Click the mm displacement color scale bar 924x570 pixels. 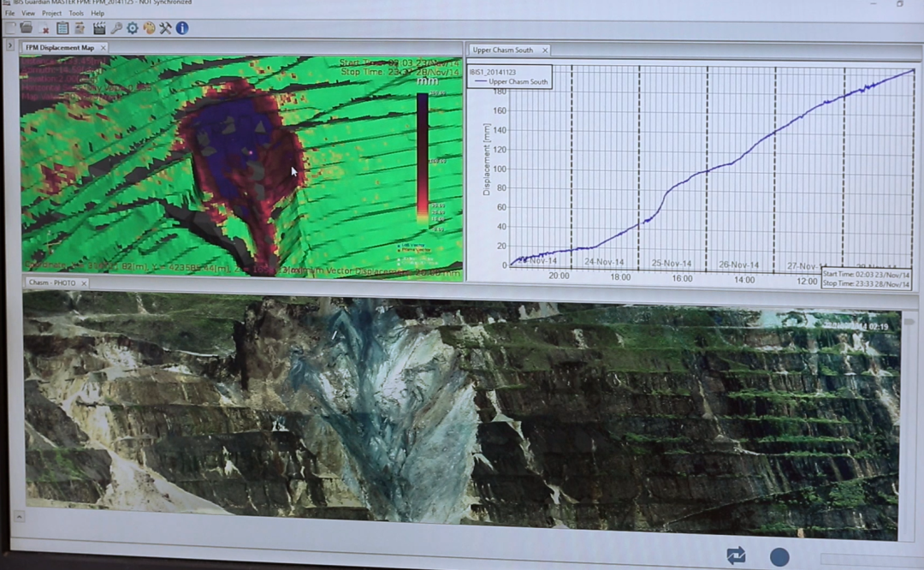423,158
